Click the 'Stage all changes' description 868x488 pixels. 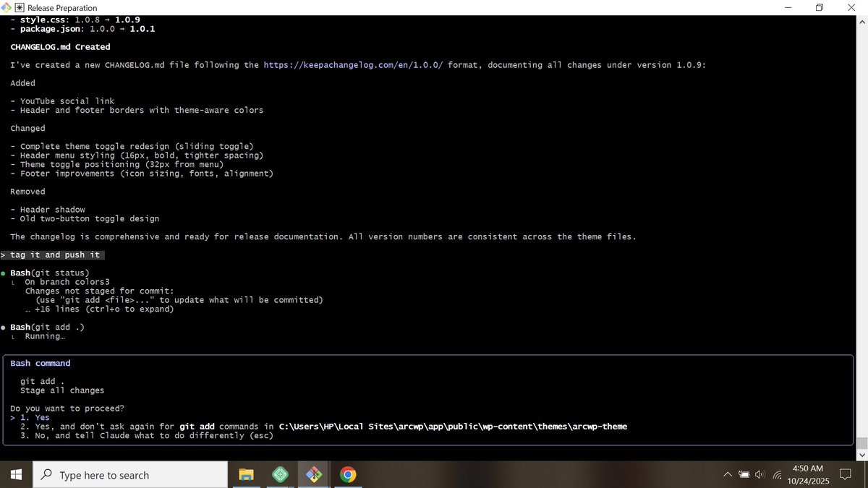(62, 390)
